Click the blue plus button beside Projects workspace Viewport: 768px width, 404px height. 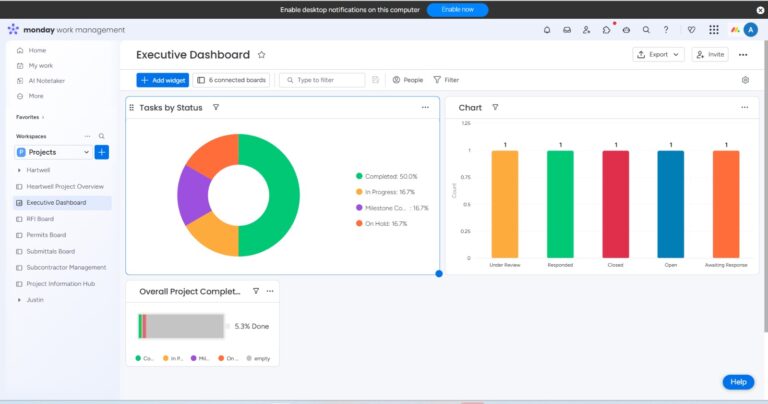click(x=101, y=152)
